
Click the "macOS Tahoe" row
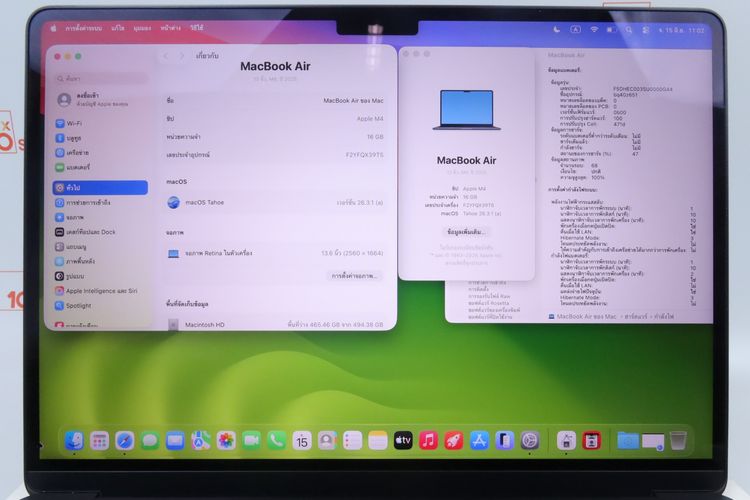click(275, 202)
